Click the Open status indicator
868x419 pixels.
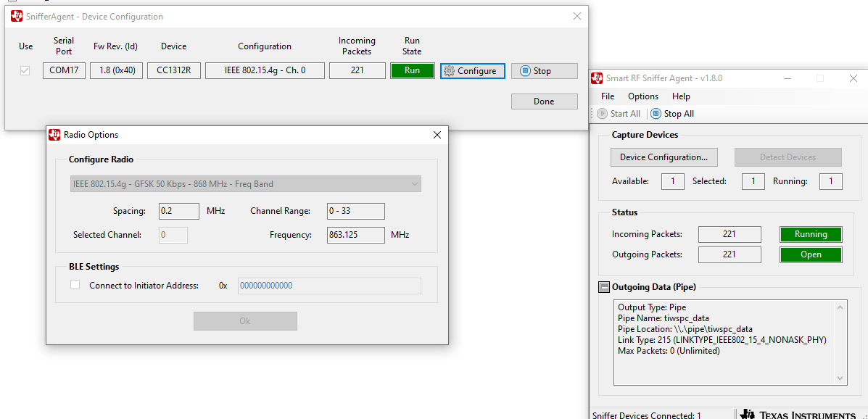click(x=811, y=254)
